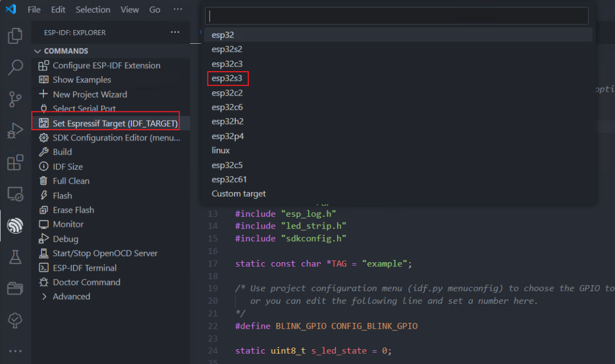Run the Build command

(62, 152)
